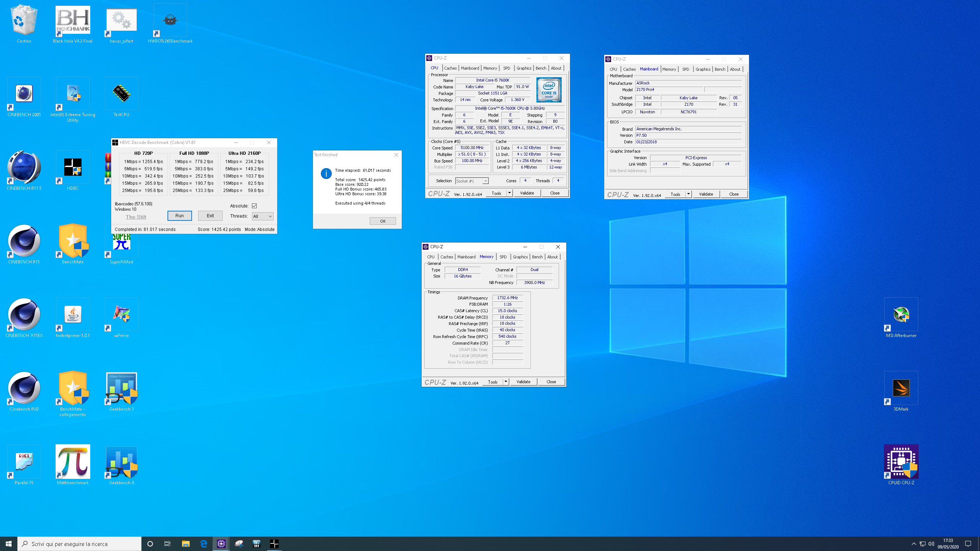980x551 pixels.
Task: Click Cortana circle icon in taskbar
Action: 150,544
